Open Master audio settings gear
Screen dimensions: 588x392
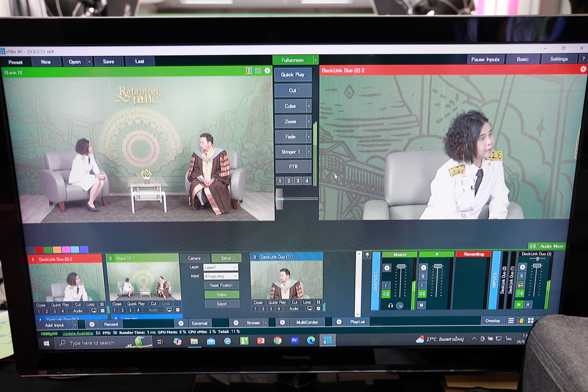click(387, 268)
